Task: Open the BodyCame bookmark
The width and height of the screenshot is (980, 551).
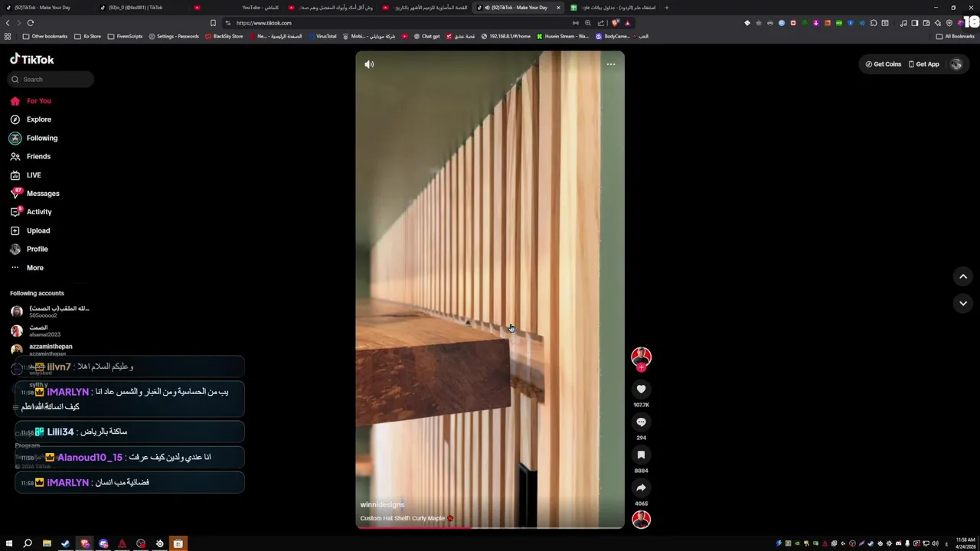Action: coord(613,36)
